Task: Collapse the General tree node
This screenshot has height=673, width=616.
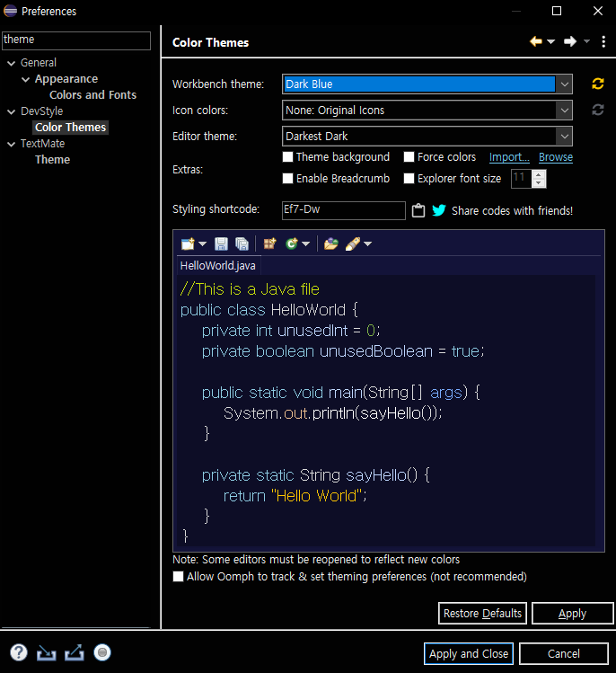Action: click(x=11, y=63)
